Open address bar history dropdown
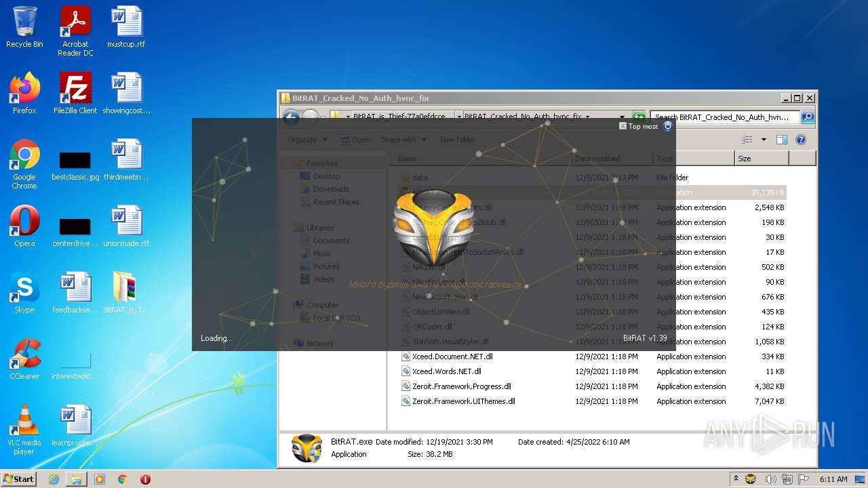This screenshot has width=868, height=488. point(622,117)
